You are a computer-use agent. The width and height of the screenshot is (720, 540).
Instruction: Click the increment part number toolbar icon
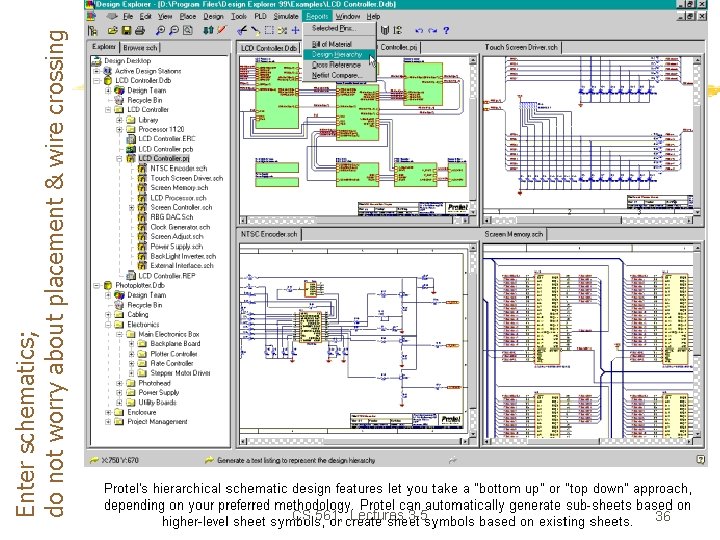coord(398,30)
